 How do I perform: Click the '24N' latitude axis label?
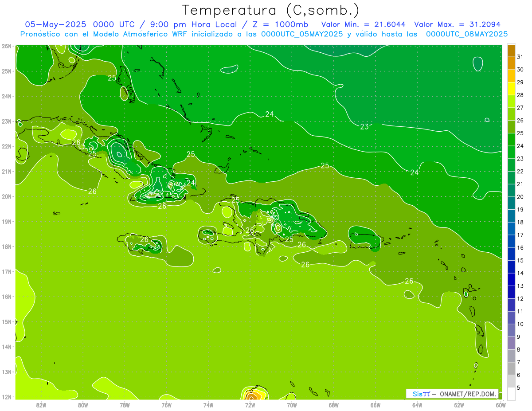[x=7, y=96]
